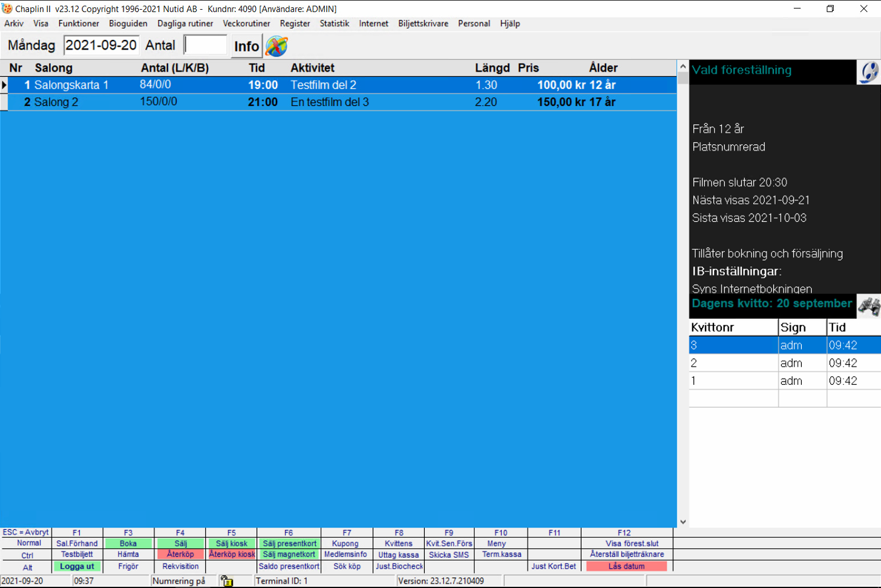Screen dimensions: 881x588
Task: Click the padlock icon in status bar
Action: coord(227,581)
